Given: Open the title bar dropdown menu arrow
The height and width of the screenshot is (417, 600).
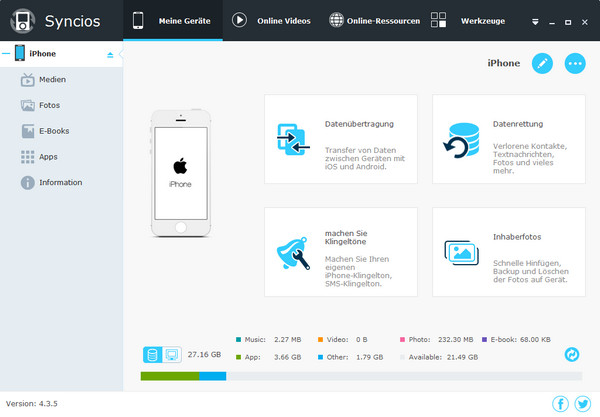Looking at the screenshot, I should (x=535, y=22).
